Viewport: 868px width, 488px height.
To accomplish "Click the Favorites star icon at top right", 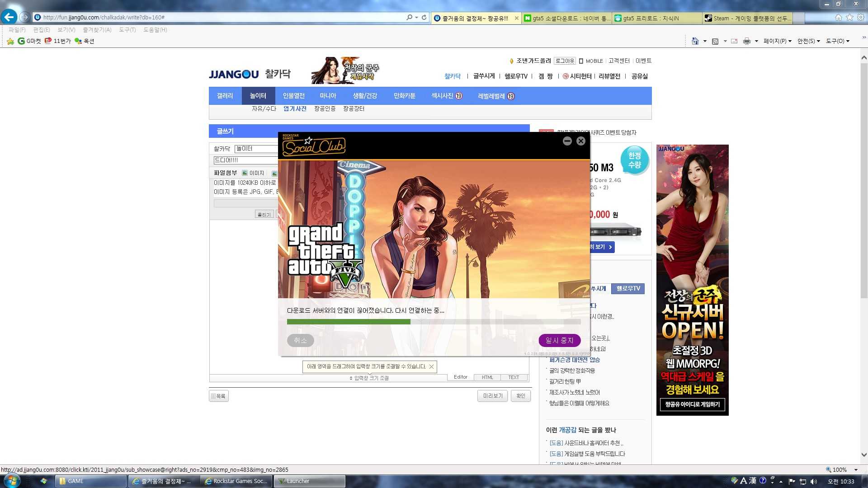I will pyautogui.click(x=849, y=17).
